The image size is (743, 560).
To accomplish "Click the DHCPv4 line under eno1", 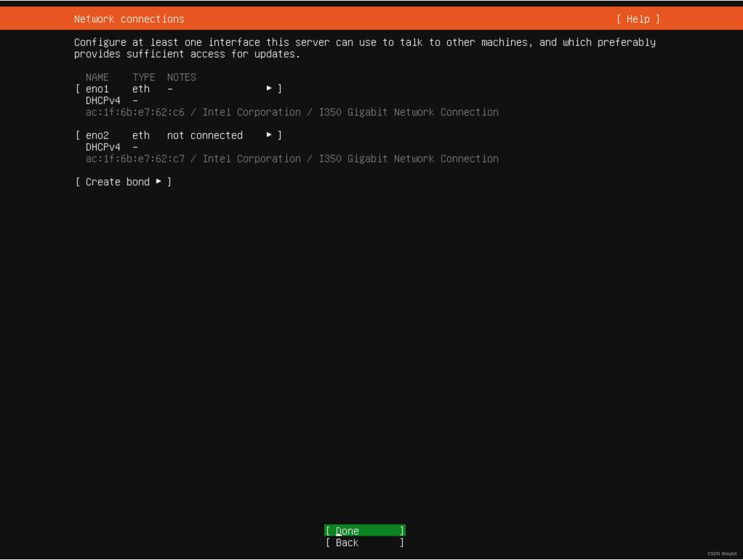I will [x=112, y=100].
